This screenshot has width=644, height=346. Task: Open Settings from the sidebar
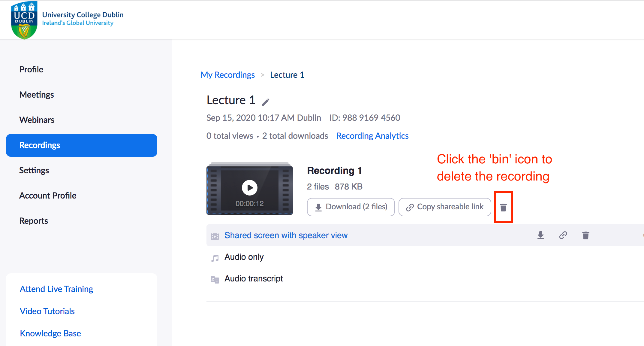coord(34,170)
